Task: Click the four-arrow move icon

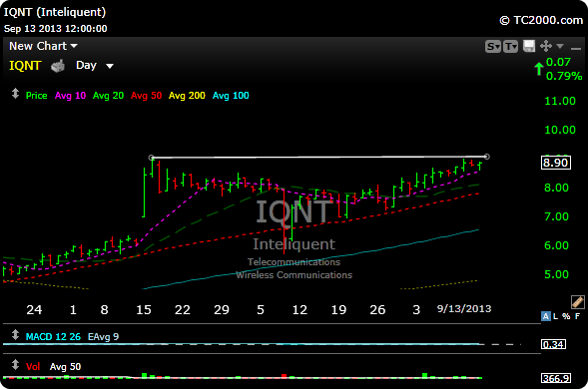Action: (x=546, y=46)
